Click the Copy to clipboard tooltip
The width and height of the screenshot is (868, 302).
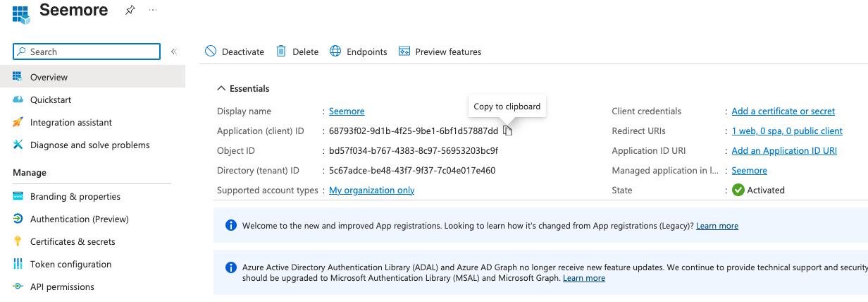click(507, 107)
